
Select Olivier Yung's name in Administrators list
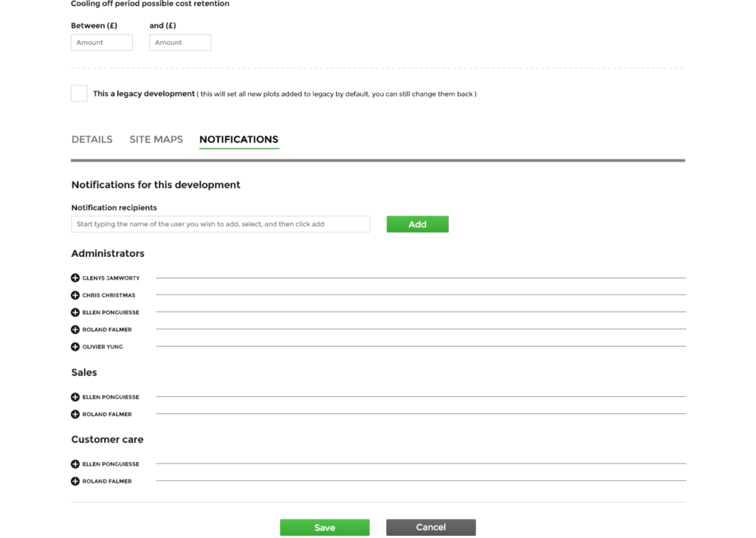[103, 347]
